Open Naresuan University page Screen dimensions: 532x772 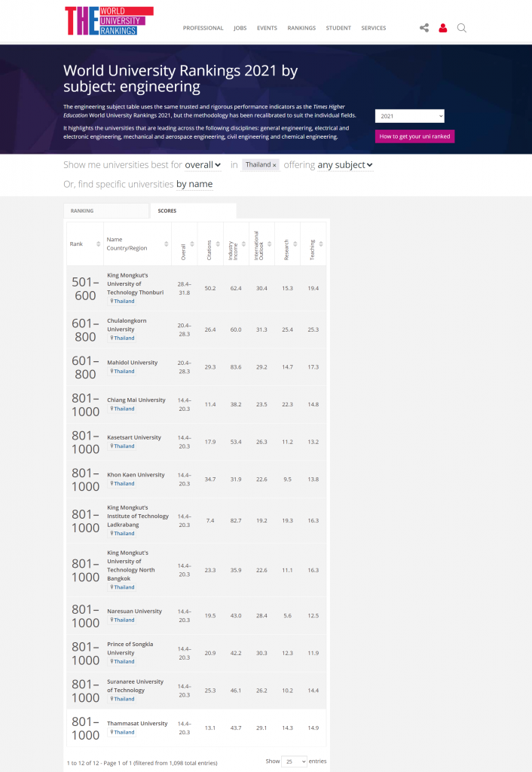tap(134, 611)
